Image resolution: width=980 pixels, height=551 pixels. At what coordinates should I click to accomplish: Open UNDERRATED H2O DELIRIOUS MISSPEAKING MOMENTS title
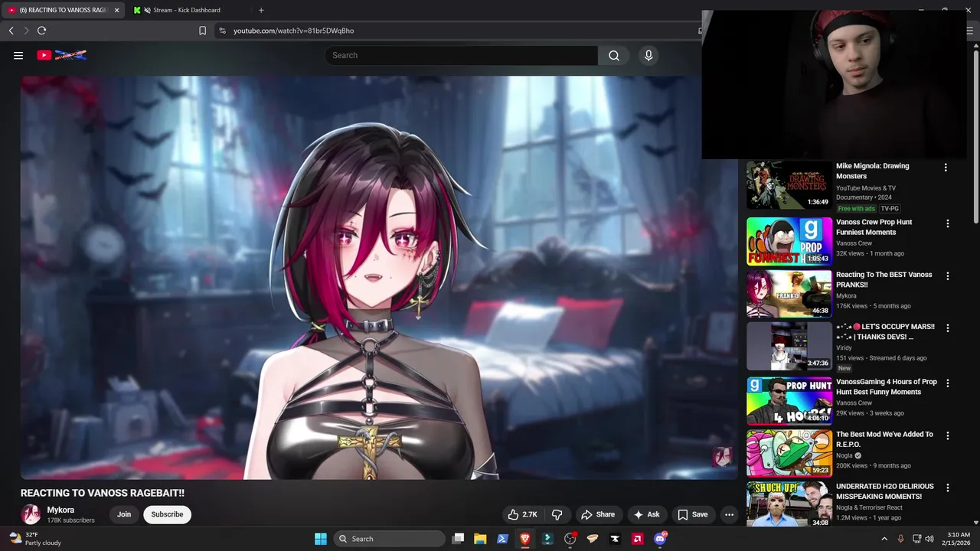[885, 491]
